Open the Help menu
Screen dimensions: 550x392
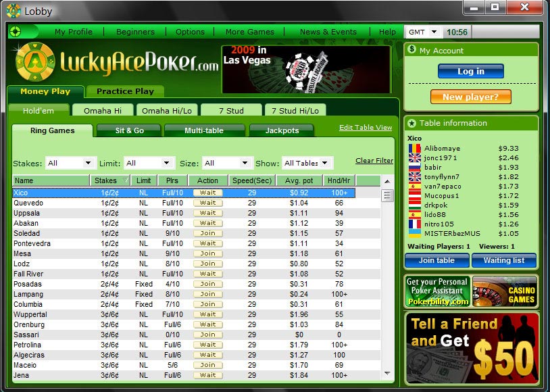point(387,32)
